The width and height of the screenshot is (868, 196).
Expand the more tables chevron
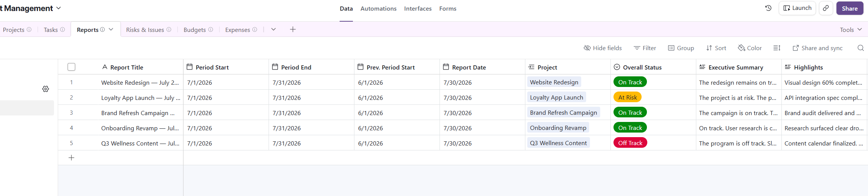pos(273,29)
